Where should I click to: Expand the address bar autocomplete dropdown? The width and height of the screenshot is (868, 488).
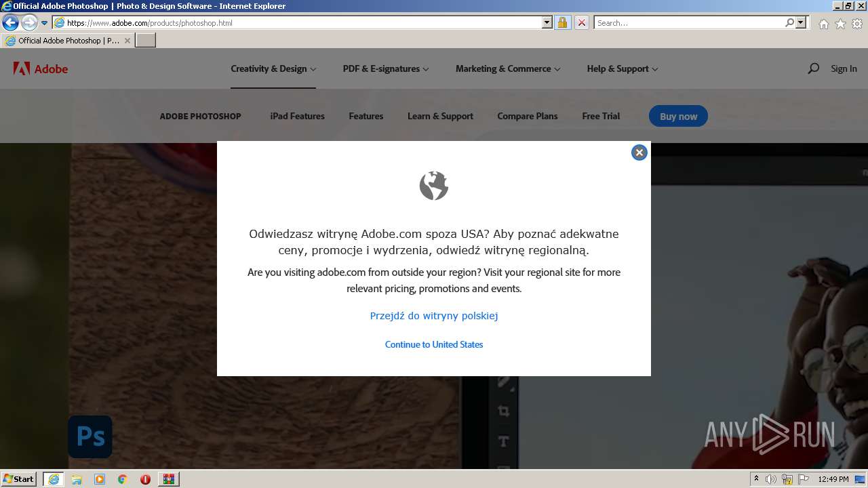pyautogui.click(x=547, y=22)
